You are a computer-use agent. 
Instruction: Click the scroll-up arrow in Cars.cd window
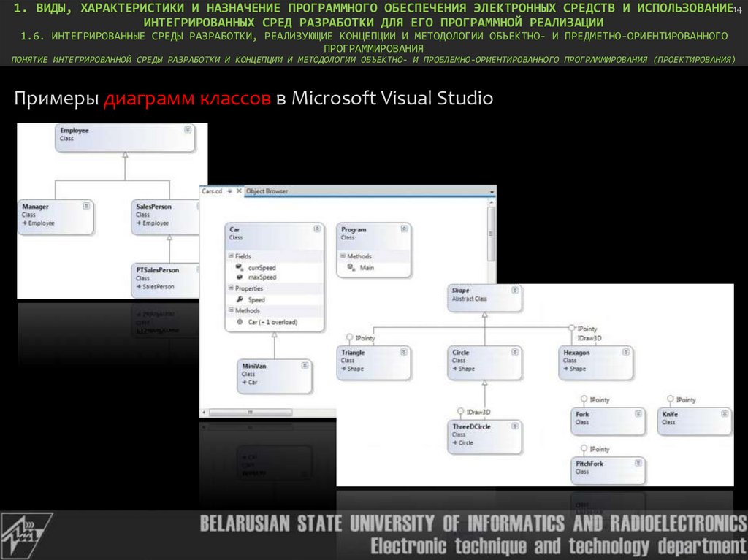point(492,202)
